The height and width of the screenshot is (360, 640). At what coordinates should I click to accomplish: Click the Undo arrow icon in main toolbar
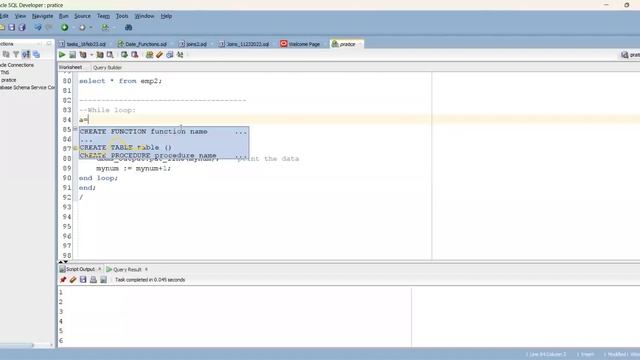[x=38, y=27]
